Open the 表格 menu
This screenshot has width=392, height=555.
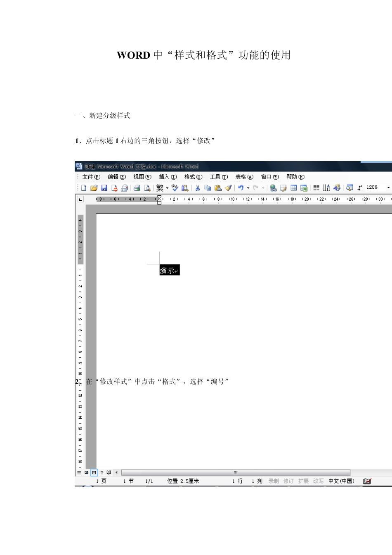tap(245, 177)
